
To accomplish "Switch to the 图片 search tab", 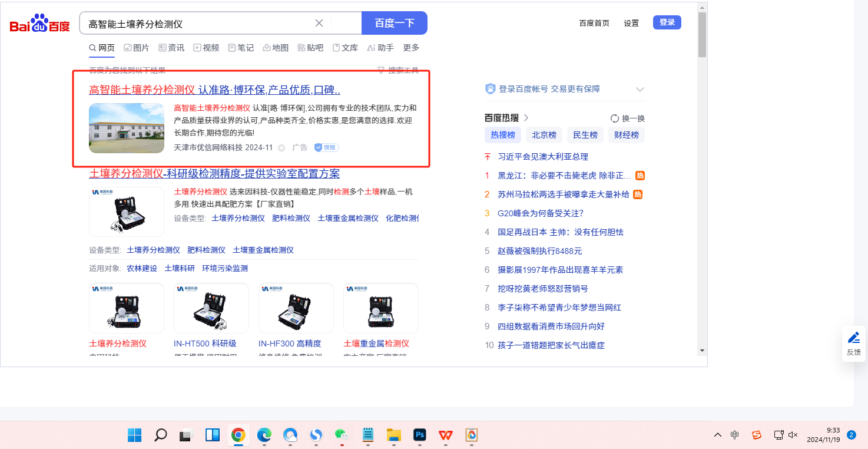I will pos(136,48).
